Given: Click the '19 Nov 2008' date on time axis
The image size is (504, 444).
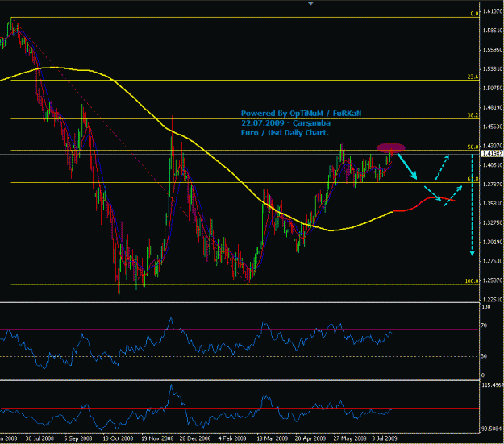Looking at the screenshot, I should 157,438.
